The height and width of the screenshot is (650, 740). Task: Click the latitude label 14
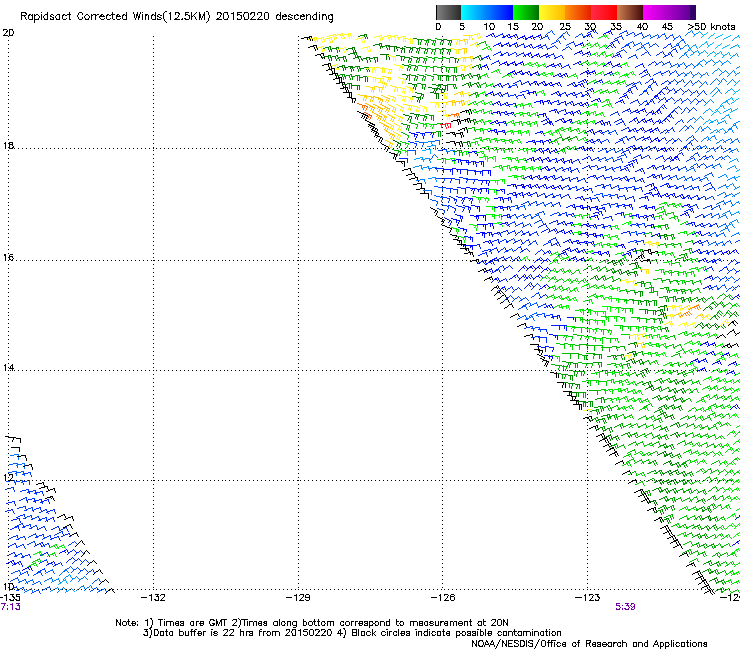[8, 367]
